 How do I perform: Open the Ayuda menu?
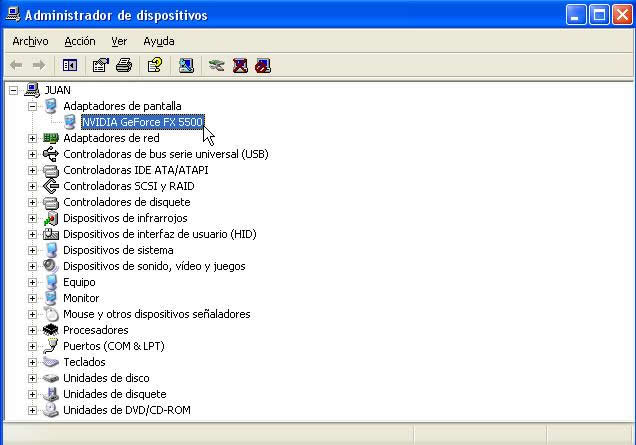coord(159,41)
